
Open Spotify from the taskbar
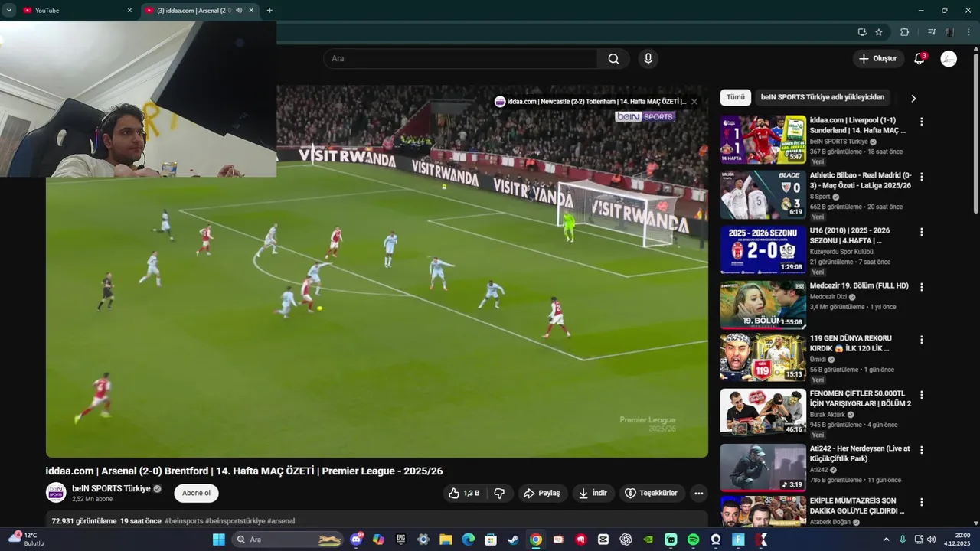click(693, 540)
